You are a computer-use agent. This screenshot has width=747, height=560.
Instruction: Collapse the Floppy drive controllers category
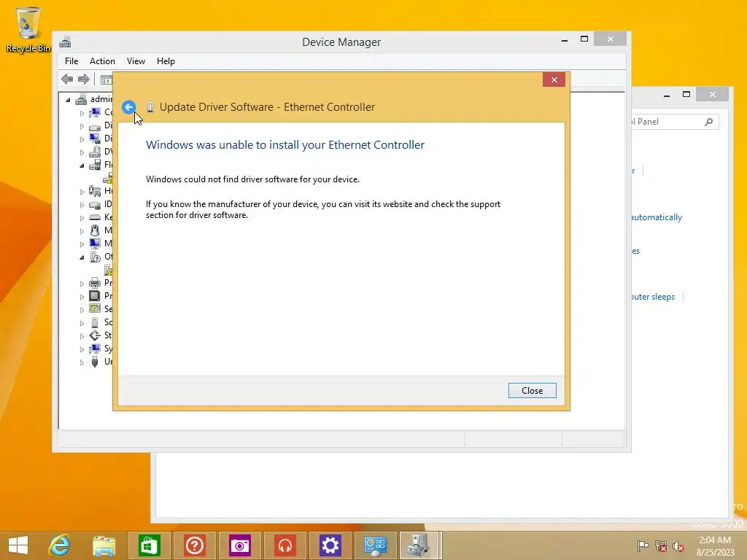pos(82,166)
